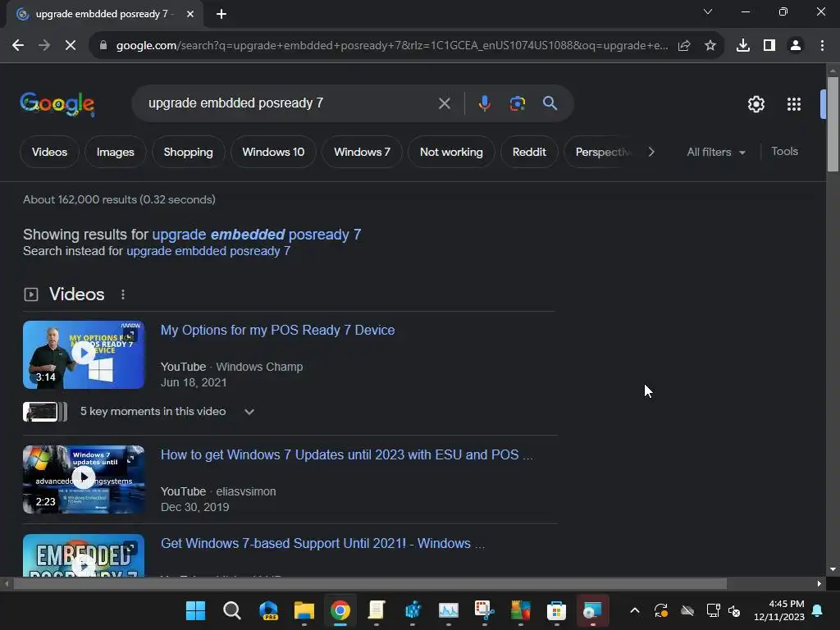This screenshot has height=630, width=840.
Task: Open Snipping Tool from the taskbar
Action: pos(484,610)
